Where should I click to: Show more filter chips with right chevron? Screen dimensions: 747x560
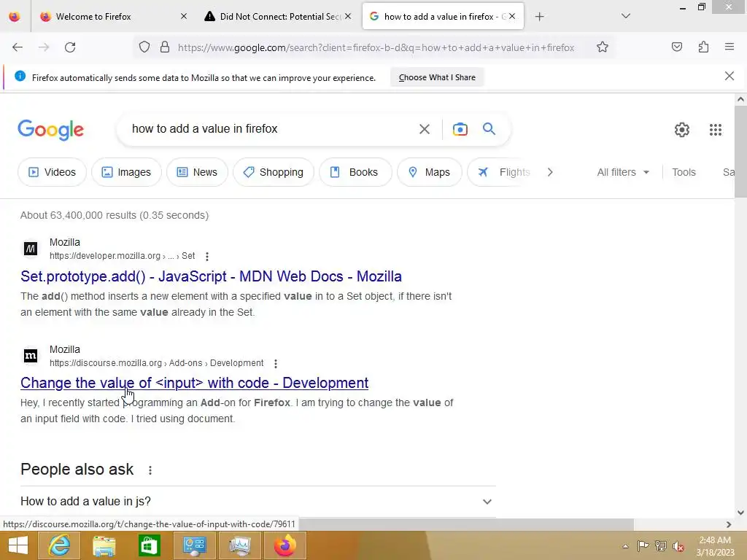550,172
